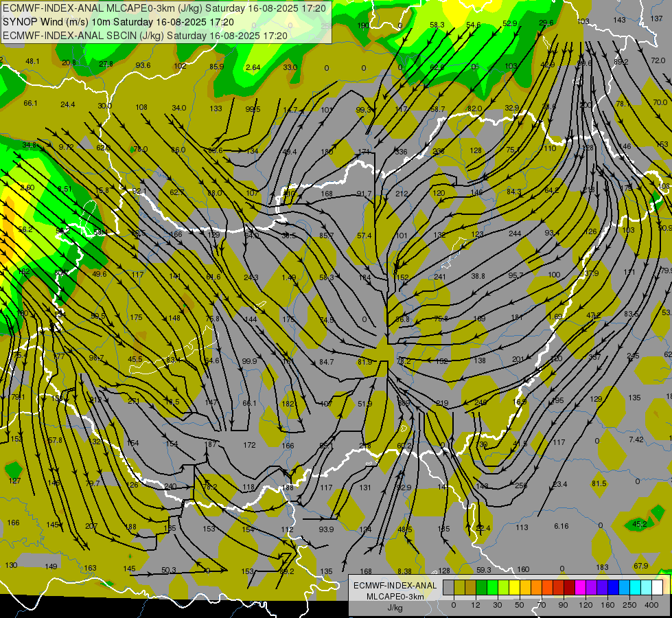Click the cyan legend swatch
The image size is (672, 618).
(635, 587)
